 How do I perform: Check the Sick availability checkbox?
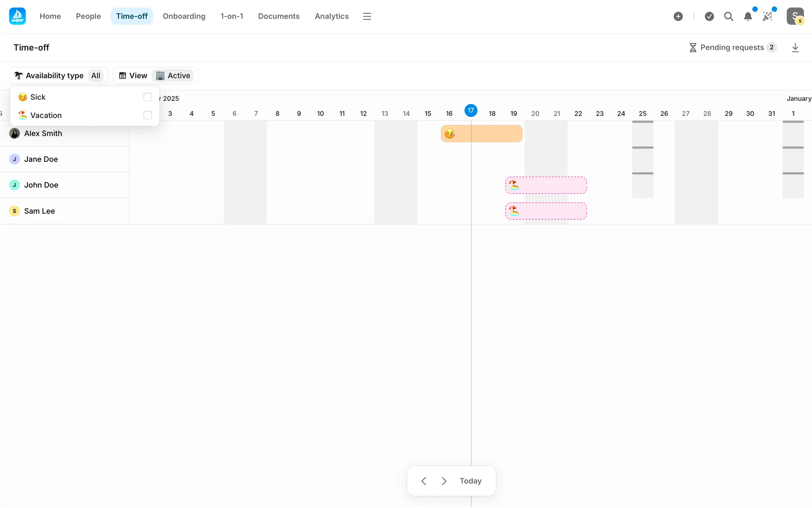pos(148,97)
